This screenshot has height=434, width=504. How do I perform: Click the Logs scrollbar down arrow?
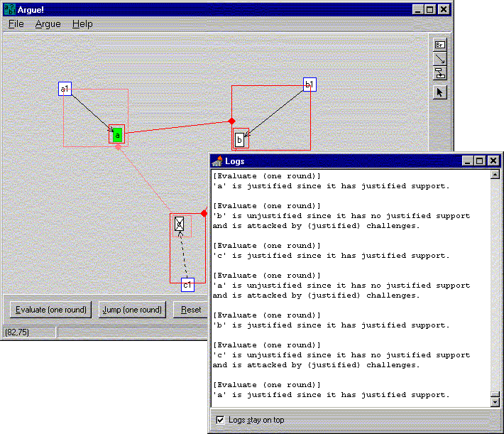pos(495,403)
